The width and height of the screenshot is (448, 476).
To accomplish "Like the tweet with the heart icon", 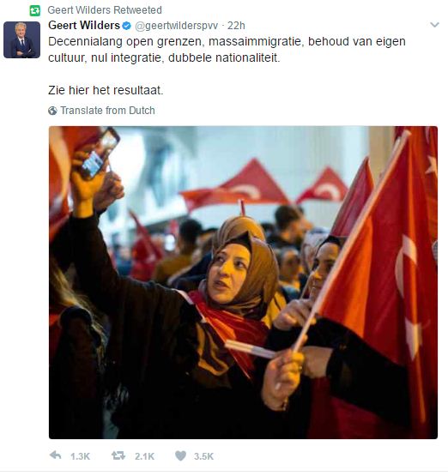I will pyautogui.click(x=181, y=456).
